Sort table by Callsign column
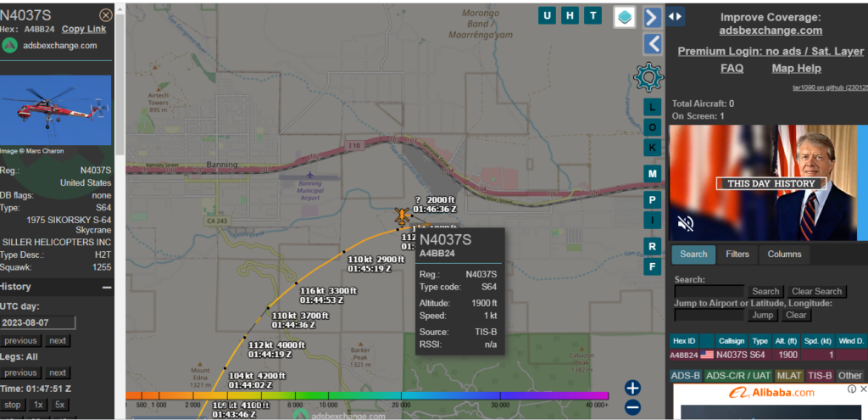This screenshot has width=868, height=420. pos(731,341)
